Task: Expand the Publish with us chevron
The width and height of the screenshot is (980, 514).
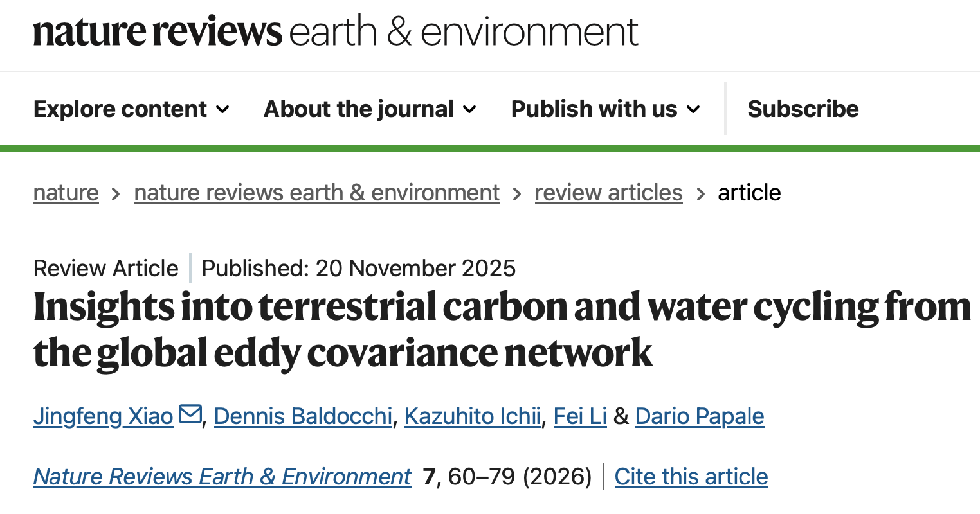Action: click(693, 109)
